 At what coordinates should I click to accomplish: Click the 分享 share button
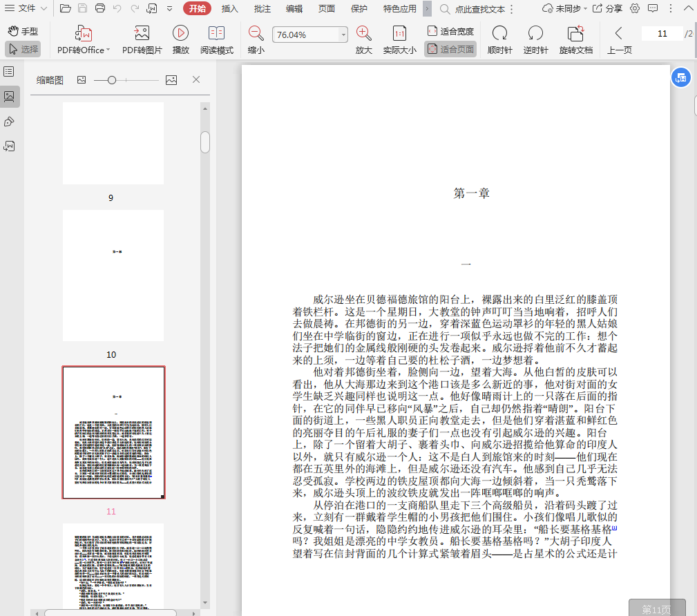pyautogui.click(x=608, y=8)
